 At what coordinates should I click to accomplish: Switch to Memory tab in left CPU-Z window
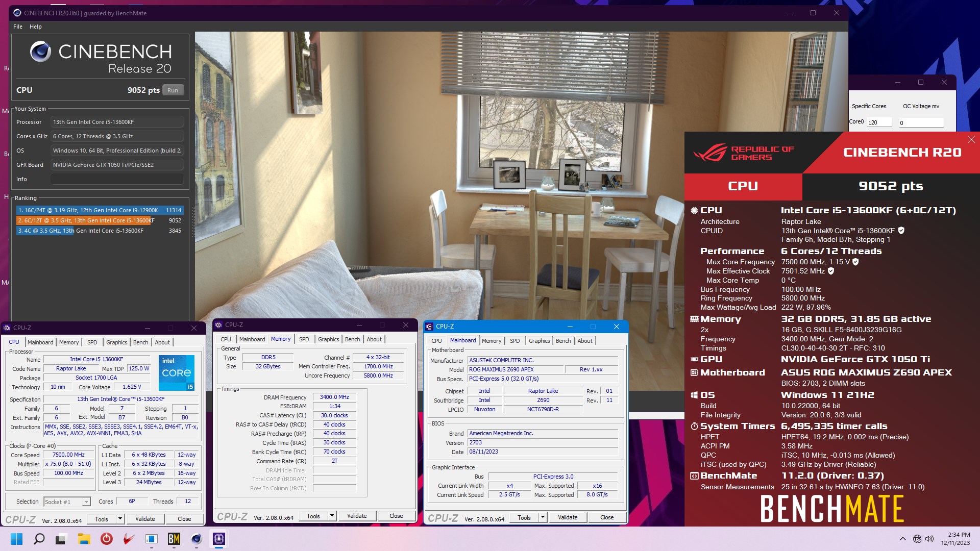click(x=69, y=342)
